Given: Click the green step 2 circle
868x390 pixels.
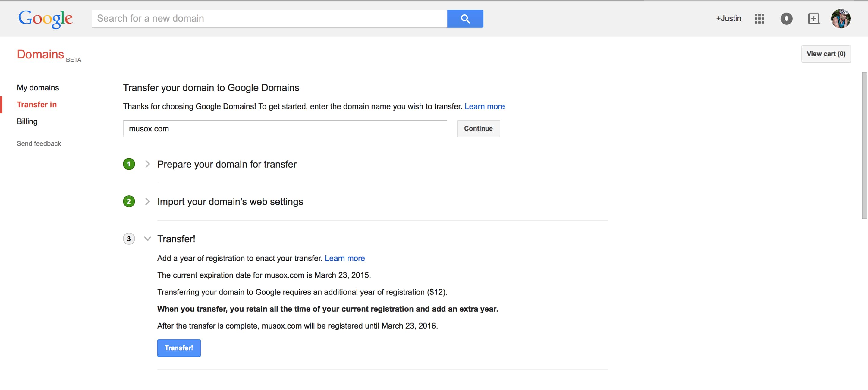Looking at the screenshot, I should (x=129, y=202).
